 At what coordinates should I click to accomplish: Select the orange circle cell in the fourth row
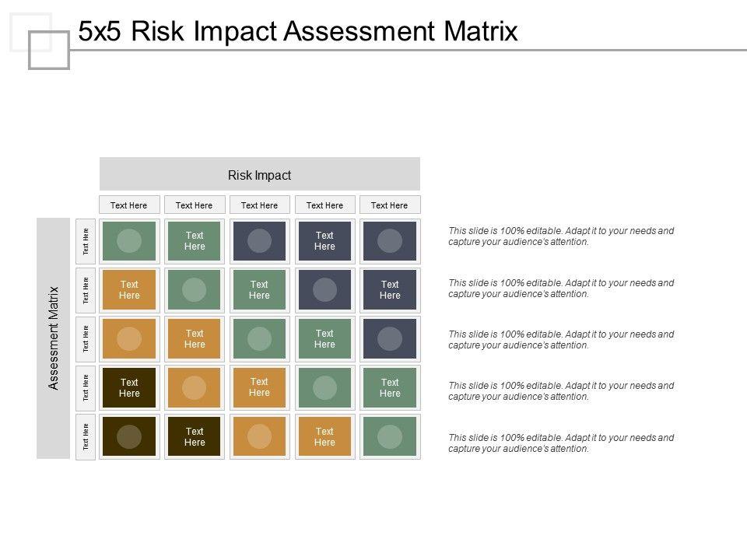195,388
